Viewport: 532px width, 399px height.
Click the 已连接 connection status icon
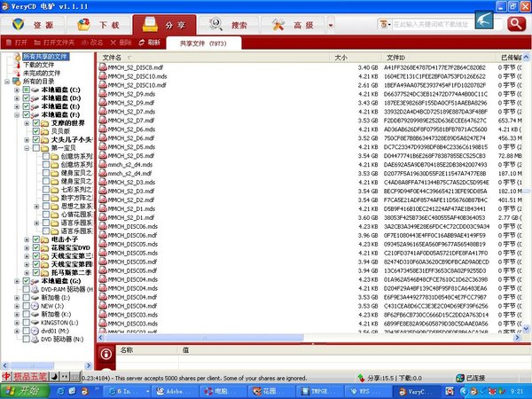point(460,378)
